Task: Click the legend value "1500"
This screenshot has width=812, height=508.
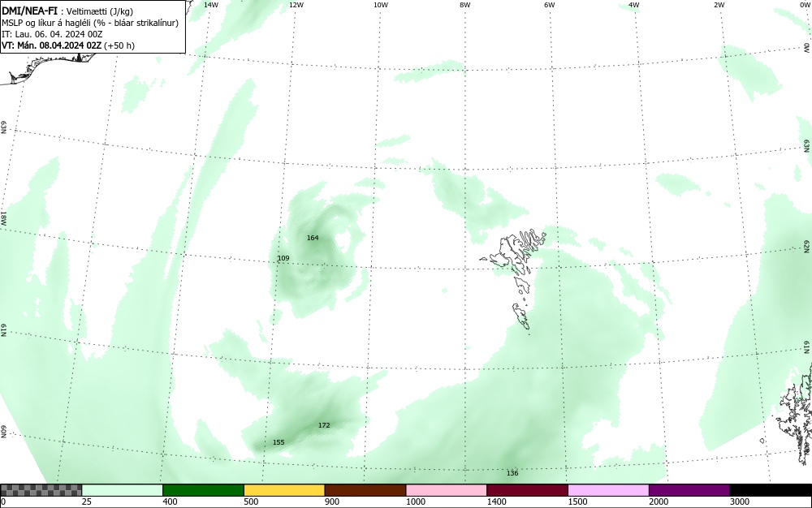Action: click(578, 502)
